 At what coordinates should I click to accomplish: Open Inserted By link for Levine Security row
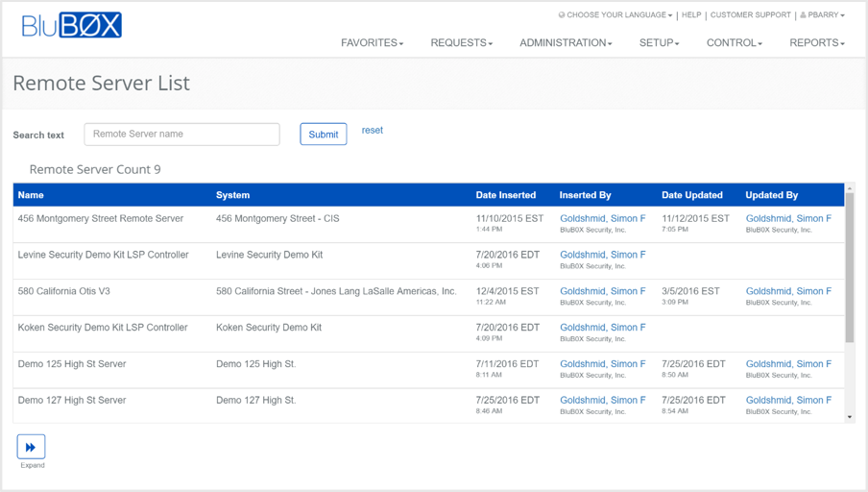(x=602, y=255)
